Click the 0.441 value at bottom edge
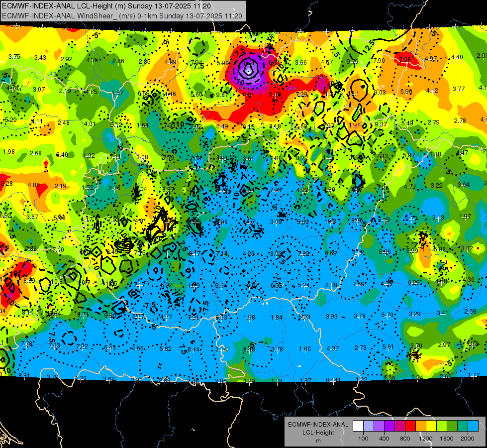 333,380
